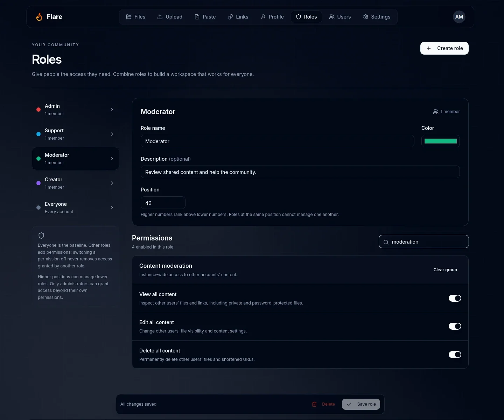Image resolution: width=504 pixels, height=420 pixels.
Task: Click the "All changes saved" status text
Action: click(139, 404)
